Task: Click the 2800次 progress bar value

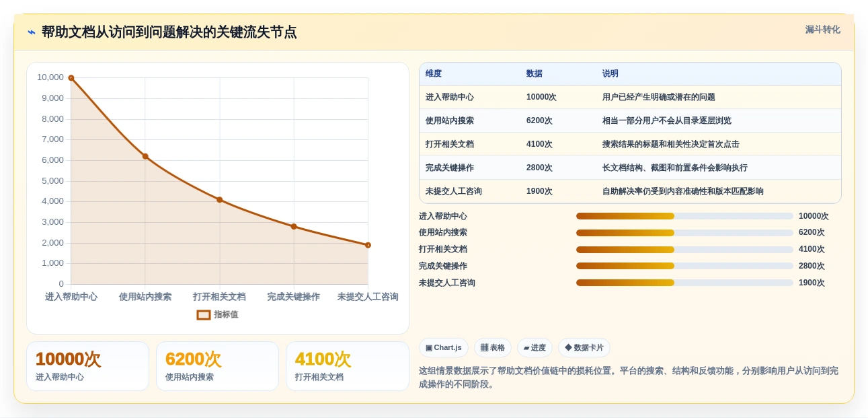Action: pyautogui.click(x=812, y=266)
